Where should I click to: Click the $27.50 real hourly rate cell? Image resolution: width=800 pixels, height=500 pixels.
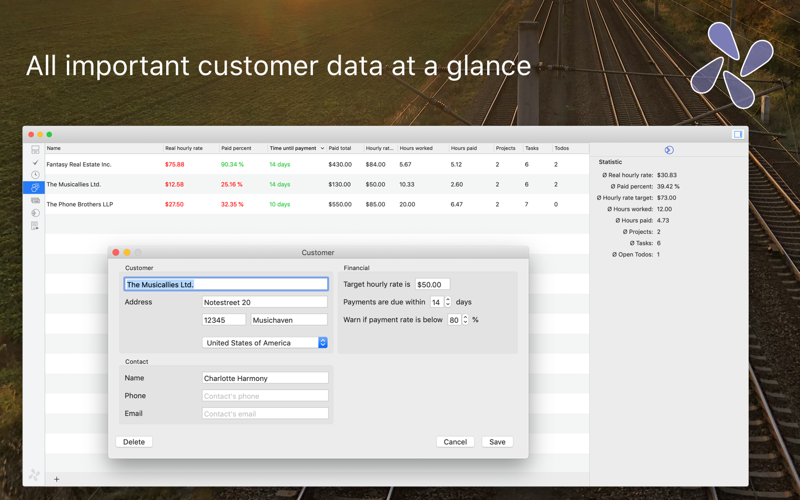174,204
